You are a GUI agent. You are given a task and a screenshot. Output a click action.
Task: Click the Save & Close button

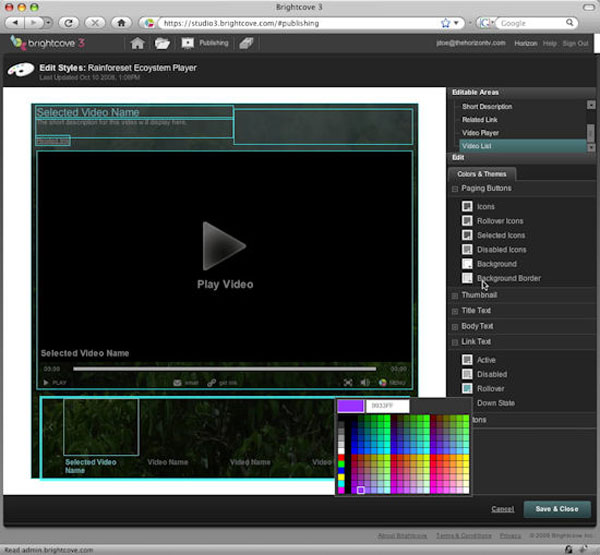pos(557,509)
